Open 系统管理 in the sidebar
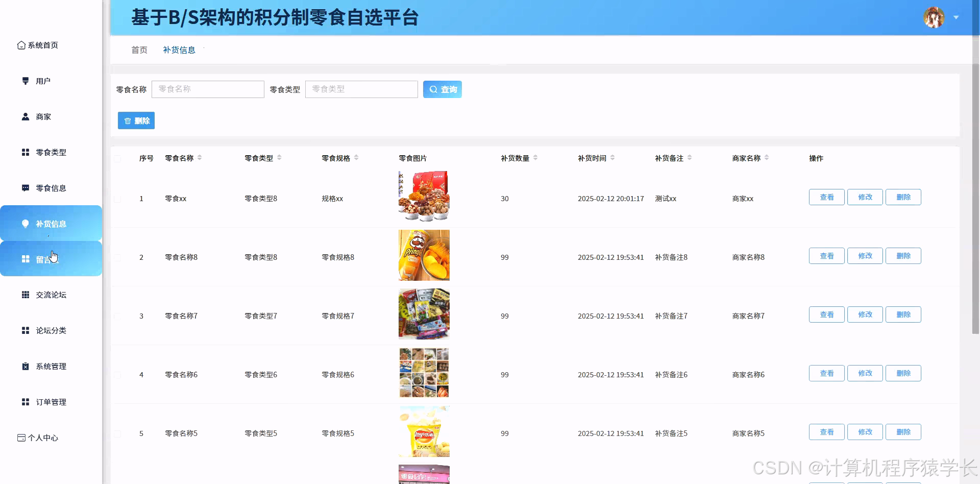This screenshot has height=484, width=980. [x=51, y=366]
